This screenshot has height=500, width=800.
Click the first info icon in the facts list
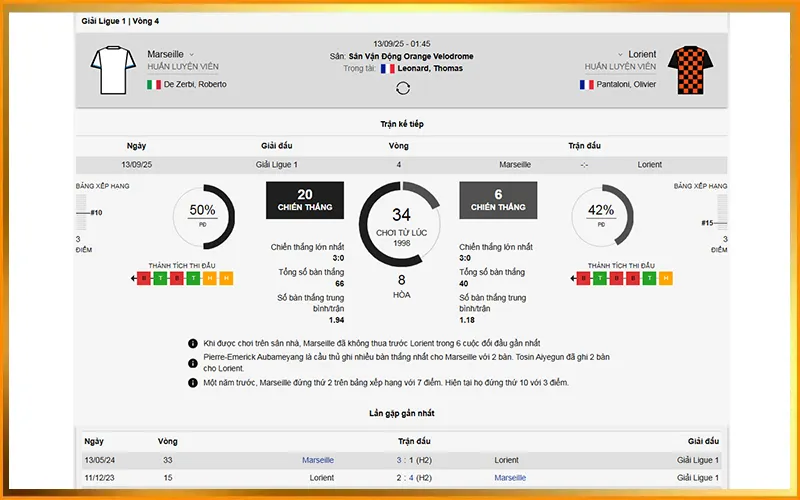coord(193,343)
